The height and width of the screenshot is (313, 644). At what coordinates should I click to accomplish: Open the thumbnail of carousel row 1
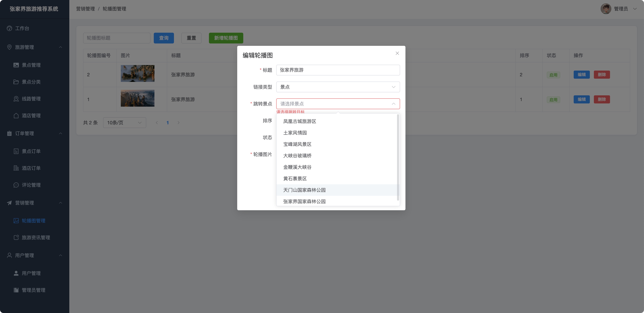pos(137,98)
